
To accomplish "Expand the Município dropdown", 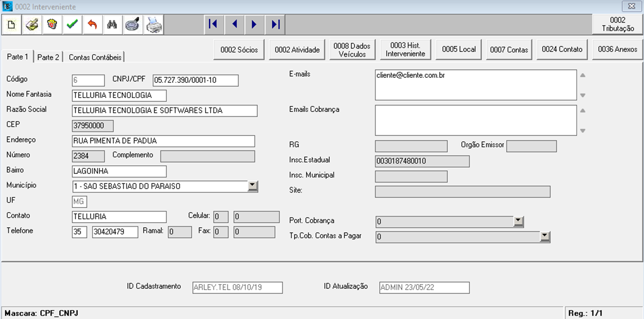I will coord(253,186).
